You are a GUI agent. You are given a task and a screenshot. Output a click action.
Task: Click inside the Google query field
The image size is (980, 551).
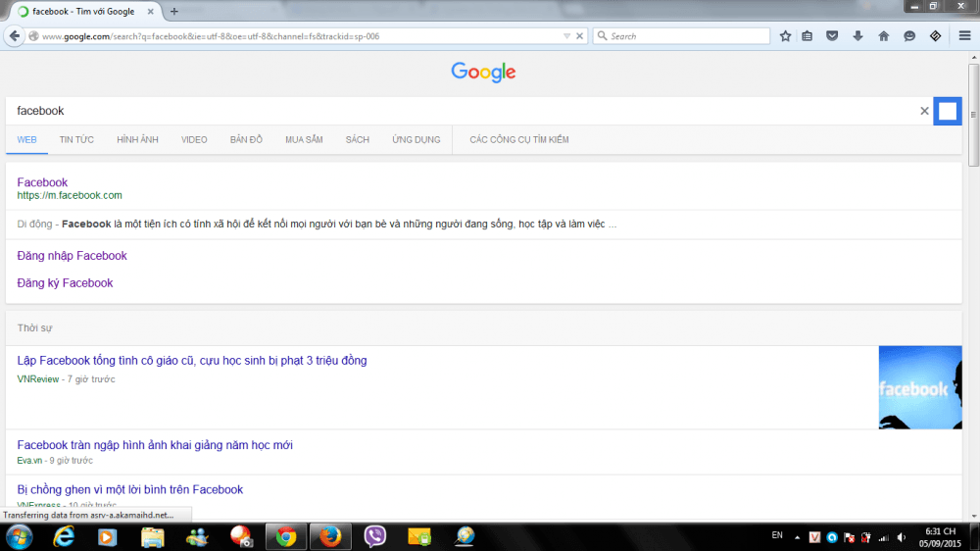463,111
